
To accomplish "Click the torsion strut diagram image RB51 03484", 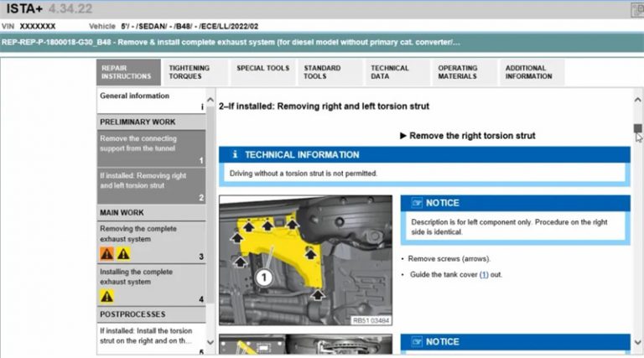I will coord(305,260).
